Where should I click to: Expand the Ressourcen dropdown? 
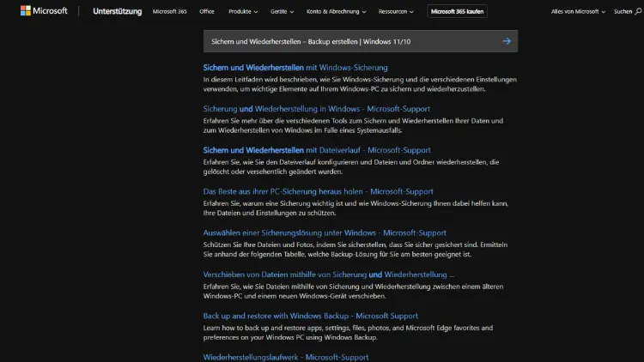pos(396,11)
